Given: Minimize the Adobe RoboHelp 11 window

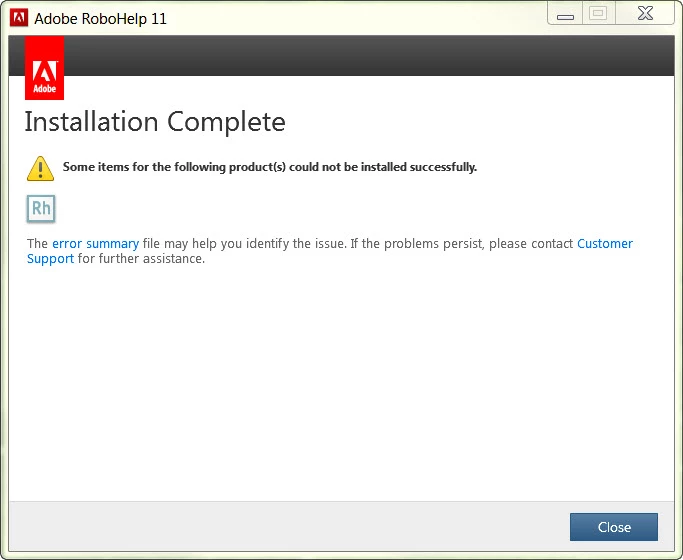Looking at the screenshot, I should pyautogui.click(x=565, y=14).
